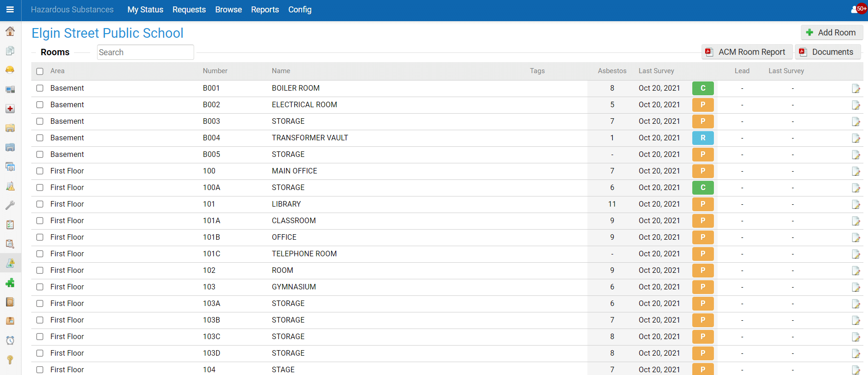Click the green C badge for 100A STORAGE
The width and height of the screenshot is (868, 375).
(703, 188)
